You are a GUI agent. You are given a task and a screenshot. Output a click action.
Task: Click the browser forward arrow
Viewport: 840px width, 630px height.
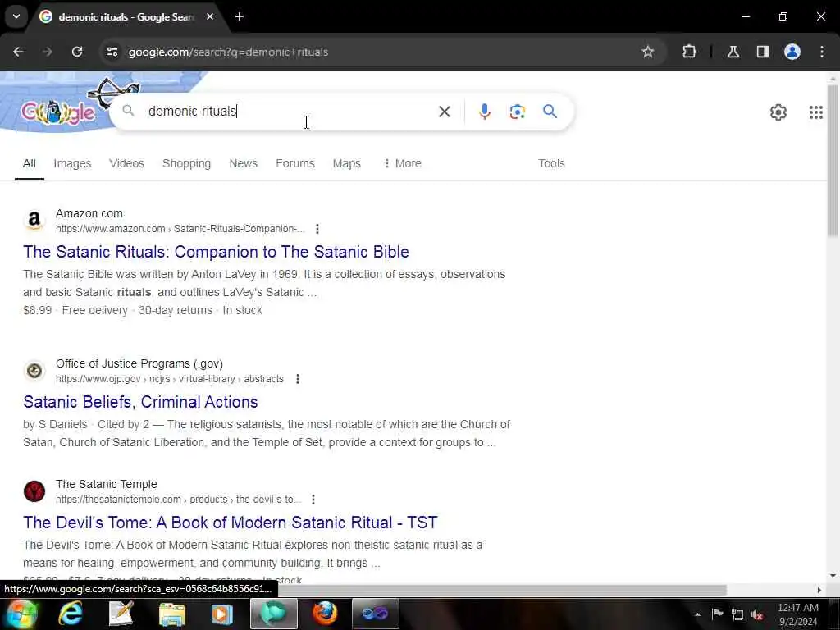coord(47,52)
